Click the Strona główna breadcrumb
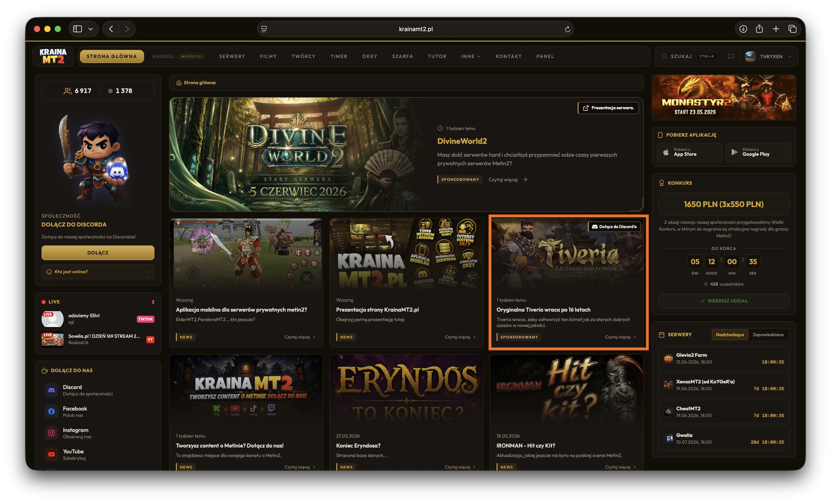This screenshot has width=831, height=504. pos(196,83)
